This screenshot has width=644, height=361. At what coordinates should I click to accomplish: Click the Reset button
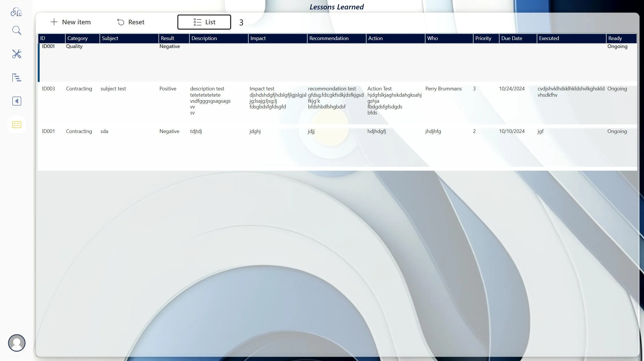[x=131, y=22]
